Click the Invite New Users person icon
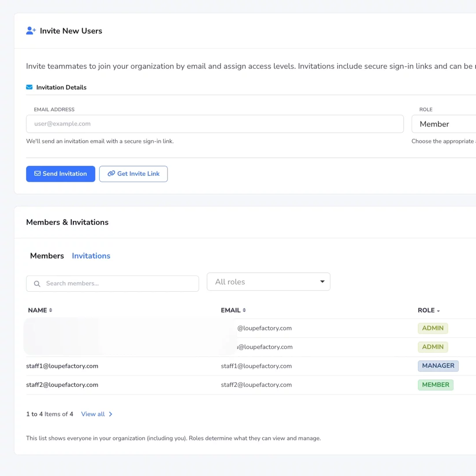The image size is (476, 476). pyautogui.click(x=31, y=31)
